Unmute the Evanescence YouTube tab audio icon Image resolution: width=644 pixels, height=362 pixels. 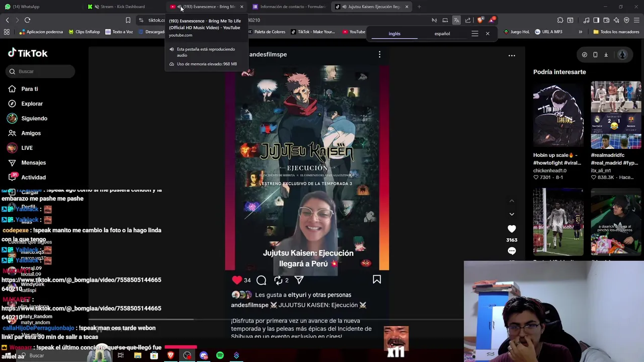(180, 7)
